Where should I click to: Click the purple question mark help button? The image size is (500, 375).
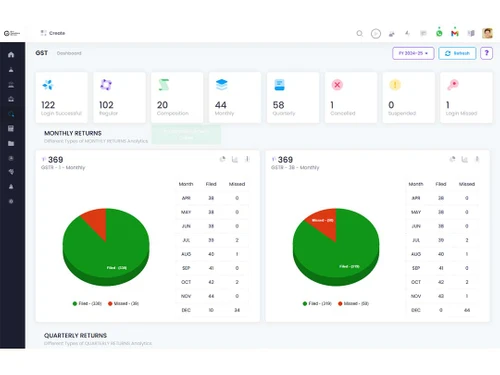point(486,53)
